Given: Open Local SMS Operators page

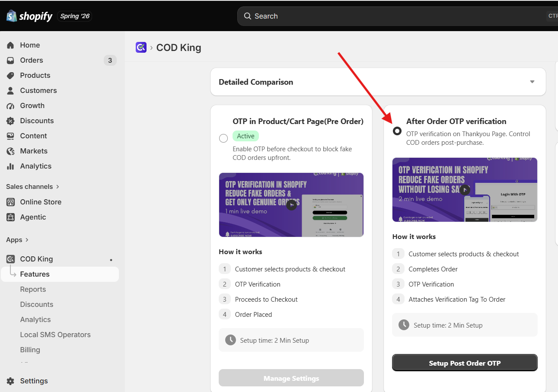Looking at the screenshot, I should point(55,335).
